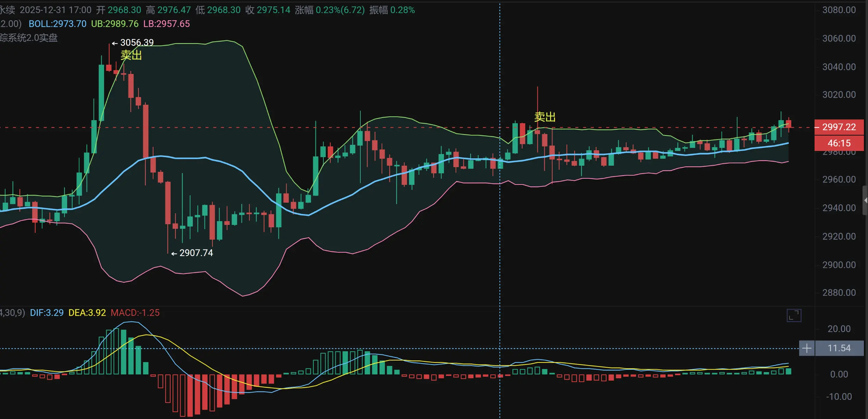Click the 涨幅 0.23%(6.72) readout
This screenshot has width=868, height=419.
(x=330, y=10)
